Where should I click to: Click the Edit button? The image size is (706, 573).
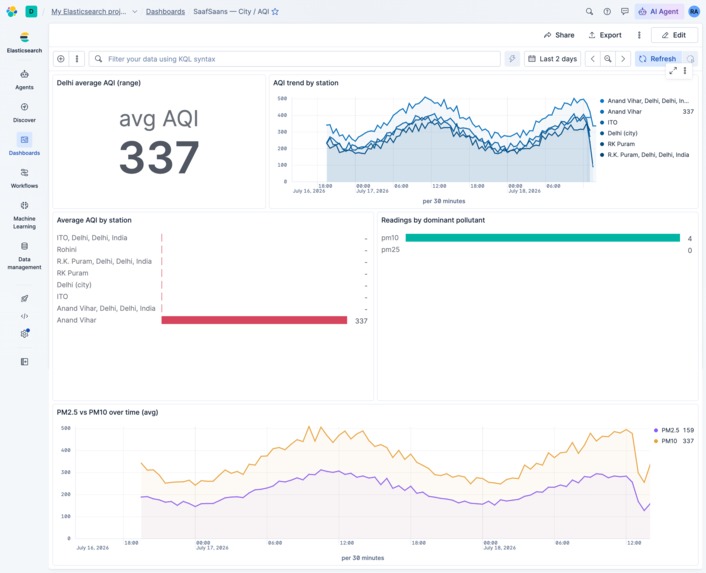(674, 35)
